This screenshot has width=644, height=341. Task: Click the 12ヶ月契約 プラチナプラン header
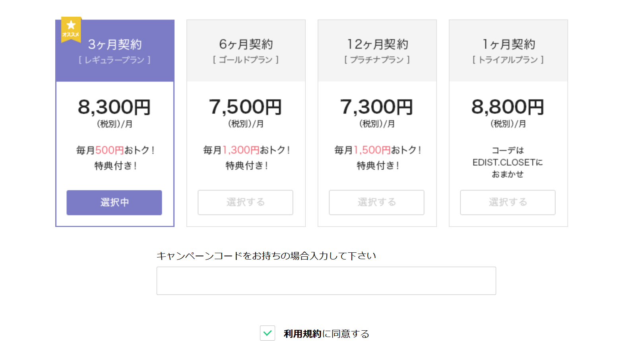pos(377,51)
